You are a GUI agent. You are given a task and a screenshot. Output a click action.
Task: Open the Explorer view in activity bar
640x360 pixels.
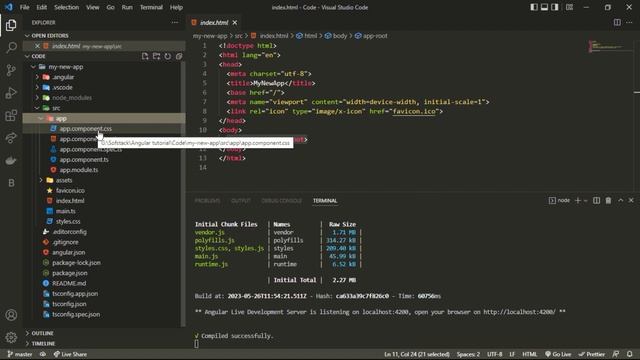pos(11,25)
